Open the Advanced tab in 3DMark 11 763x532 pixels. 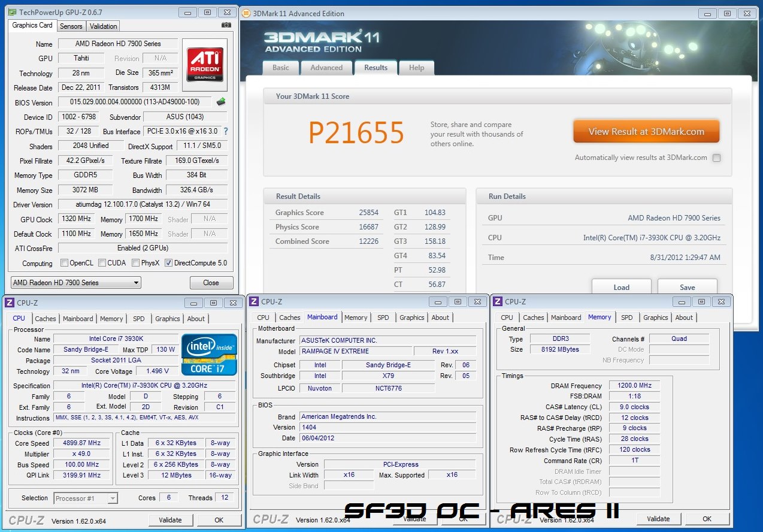point(326,68)
